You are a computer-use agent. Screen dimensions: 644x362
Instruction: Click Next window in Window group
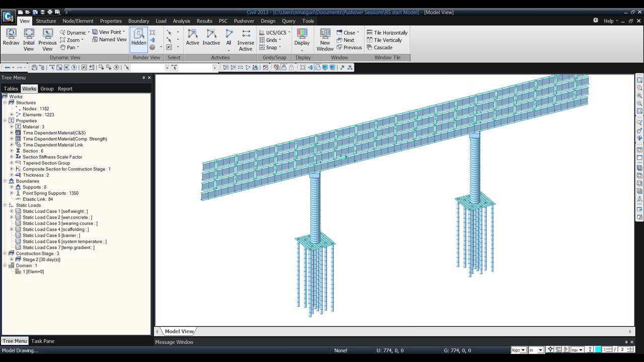pyautogui.click(x=345, y=40)
